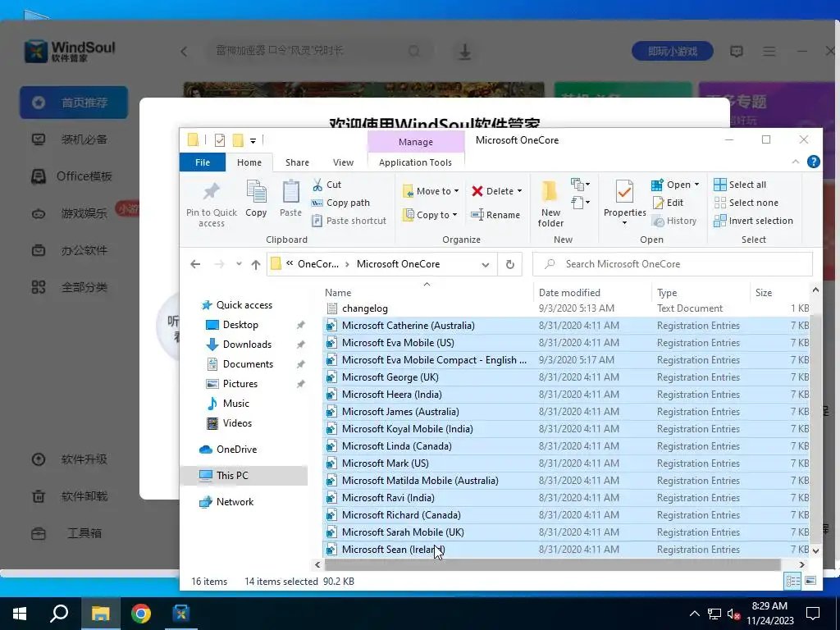Open the notification center icon
Screen dimensions: 840x630
(x=813, y=614)
